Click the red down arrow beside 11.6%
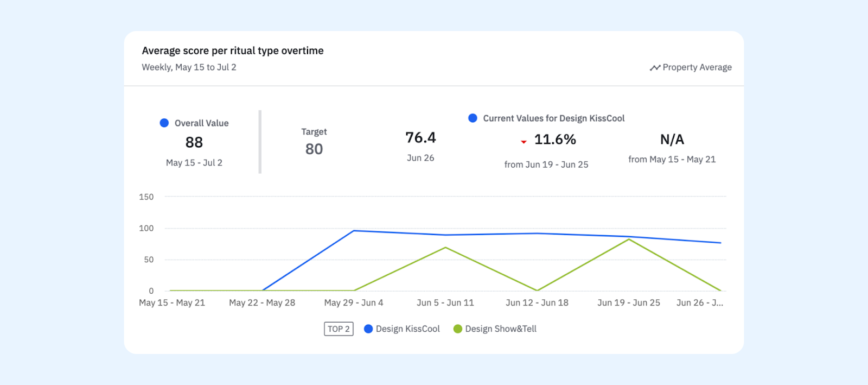The width and height of the screenshot is (868, 385). 524,142
